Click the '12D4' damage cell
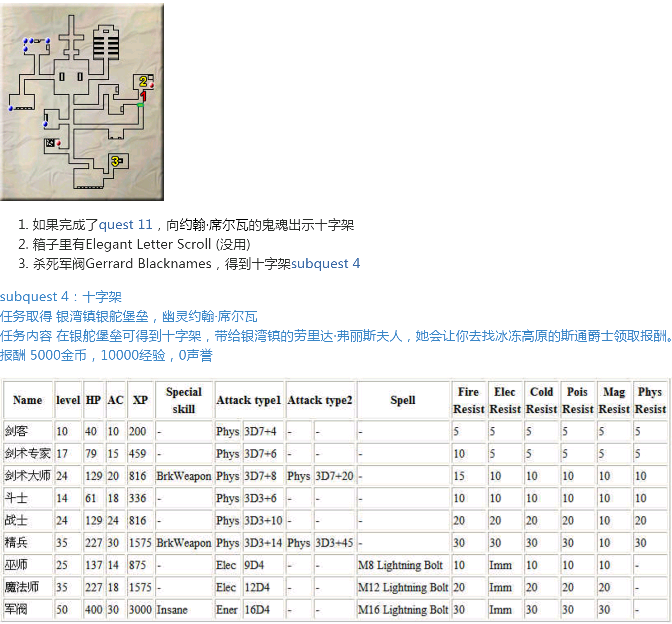 (x=263, y=587)
